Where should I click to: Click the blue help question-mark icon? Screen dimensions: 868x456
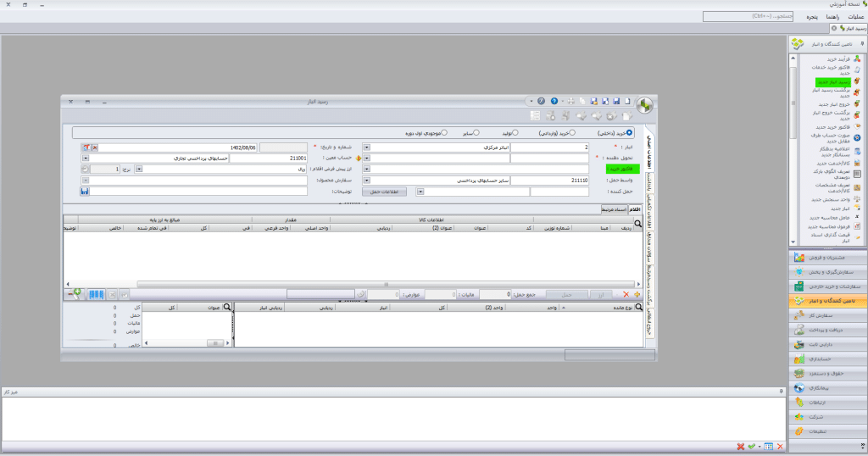click(x=554, y=101)
